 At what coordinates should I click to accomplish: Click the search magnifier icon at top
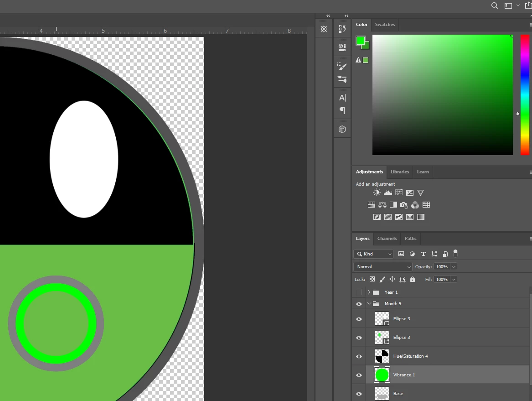(x=495, y=5)
